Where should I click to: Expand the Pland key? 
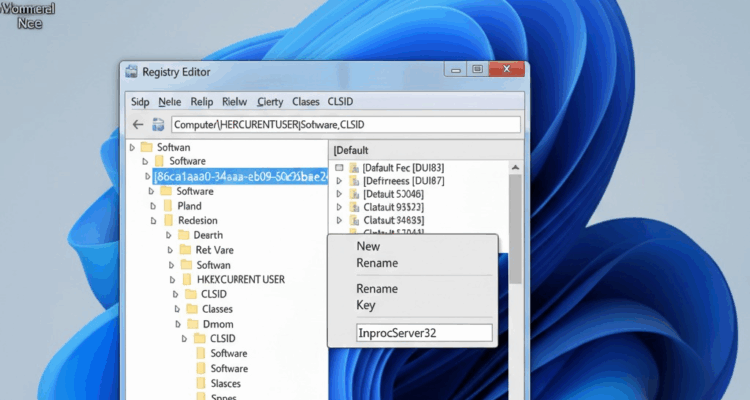point(153,206)
